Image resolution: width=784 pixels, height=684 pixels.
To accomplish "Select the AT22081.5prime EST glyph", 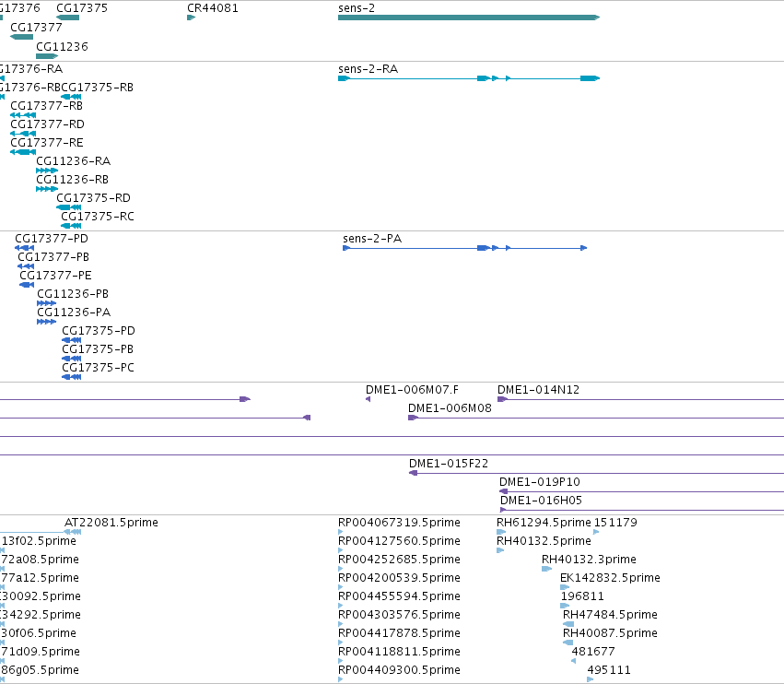I will tap(73, 532).
